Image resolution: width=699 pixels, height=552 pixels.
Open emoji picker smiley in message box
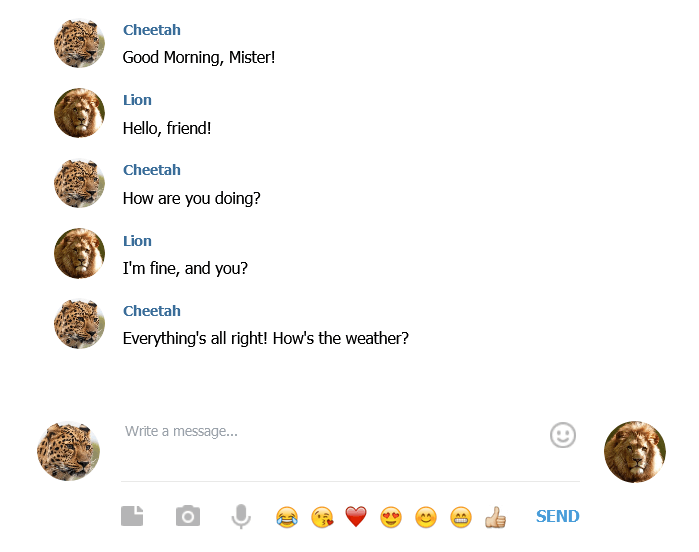pos(563,435)
